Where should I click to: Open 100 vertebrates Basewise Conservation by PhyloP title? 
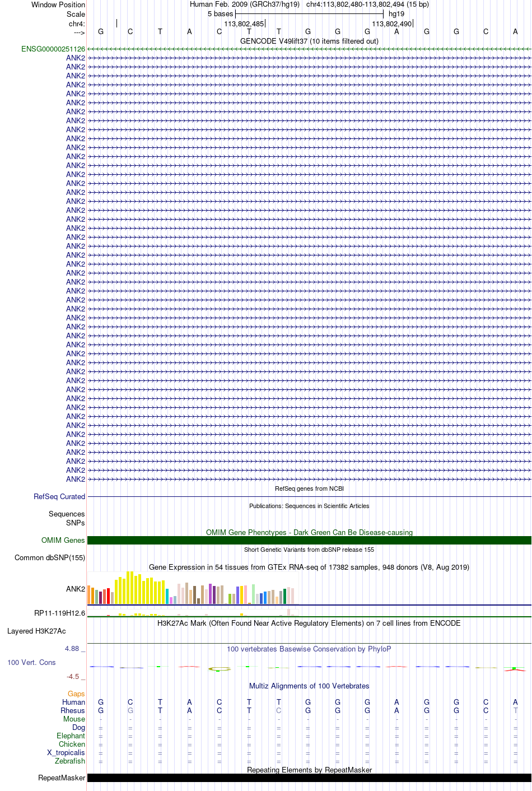pos(309,649)
